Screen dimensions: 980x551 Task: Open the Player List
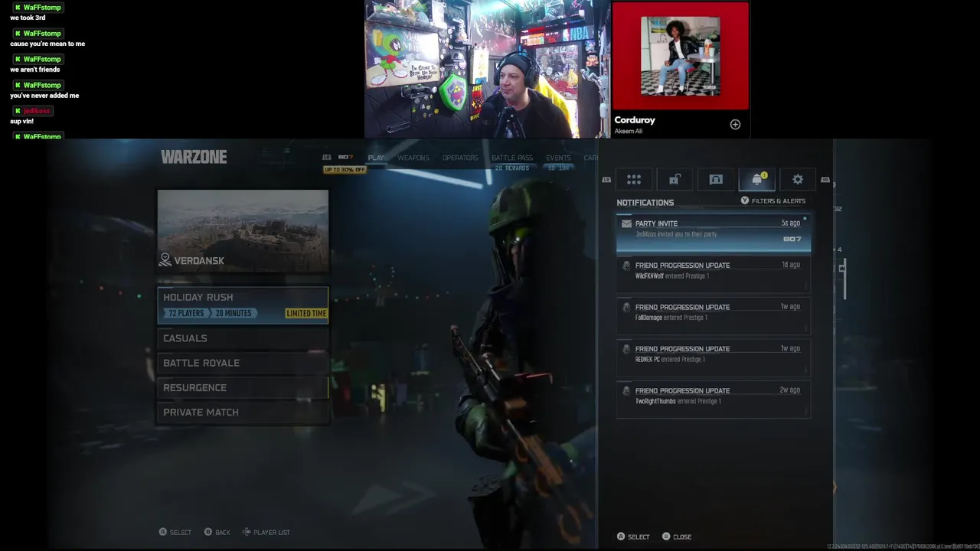click(272, 532)
